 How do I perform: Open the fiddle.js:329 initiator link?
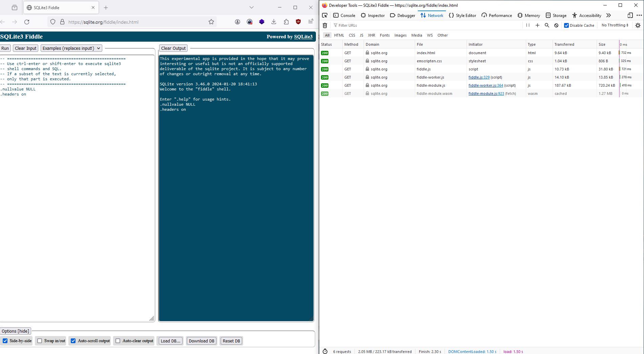click(x=479, y=77)
